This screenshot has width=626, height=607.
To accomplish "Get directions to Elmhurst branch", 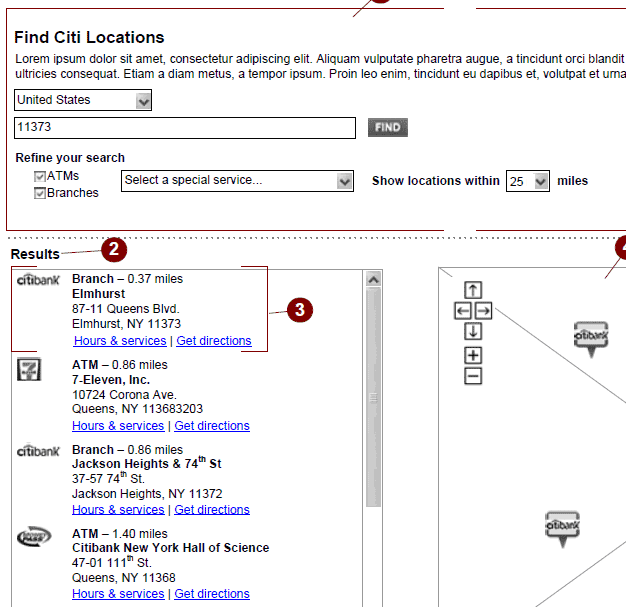I will coord(214,341).
